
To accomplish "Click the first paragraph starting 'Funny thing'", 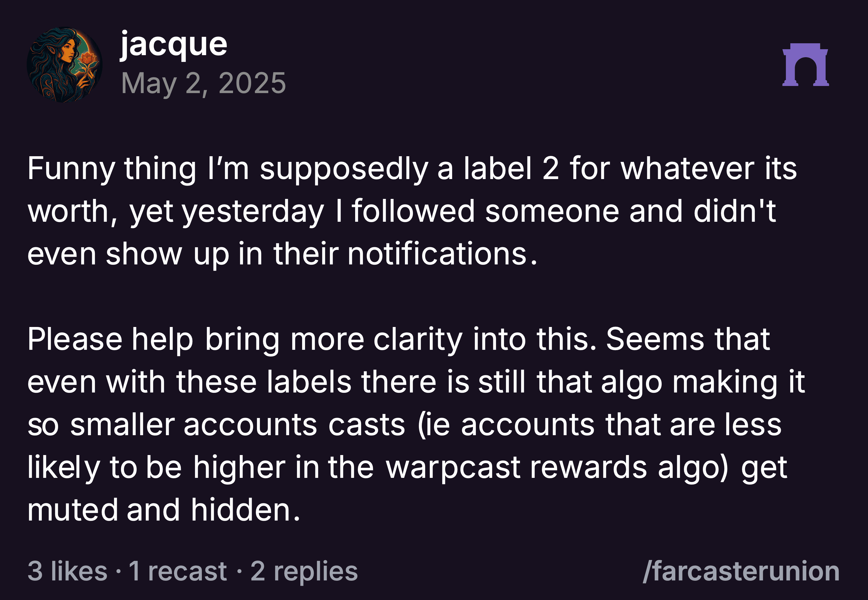I will 412,211.
